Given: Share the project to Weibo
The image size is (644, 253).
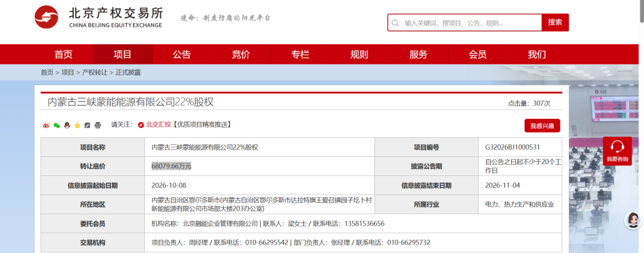Looking at the screenshot, I should [x=46, y=126].
